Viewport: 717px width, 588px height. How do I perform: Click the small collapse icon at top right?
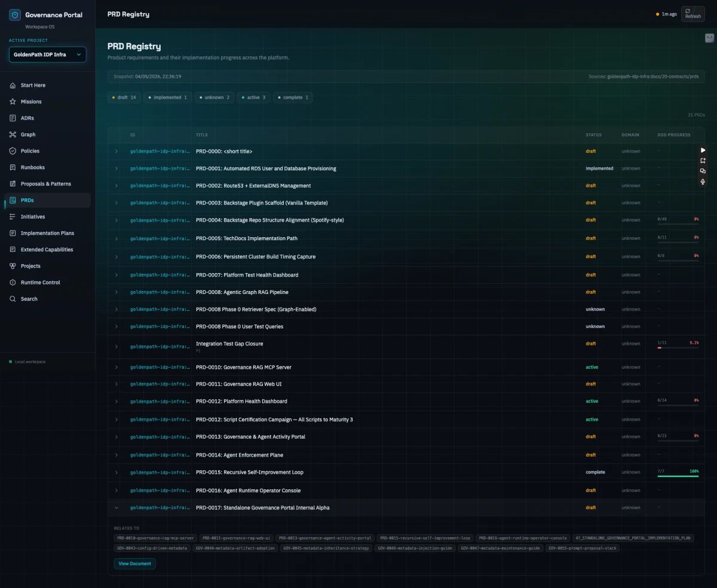click(x=709, y=38)
